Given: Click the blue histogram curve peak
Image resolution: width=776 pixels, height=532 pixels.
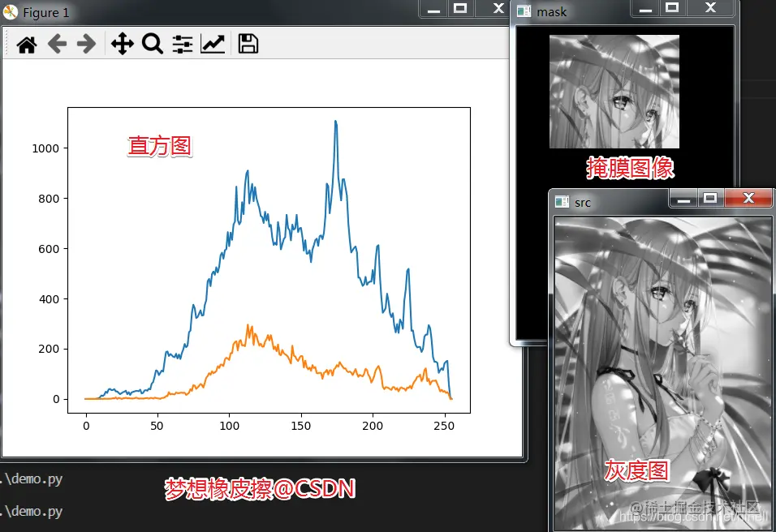Looking at the screenshot, I should [x=335, y=122].
